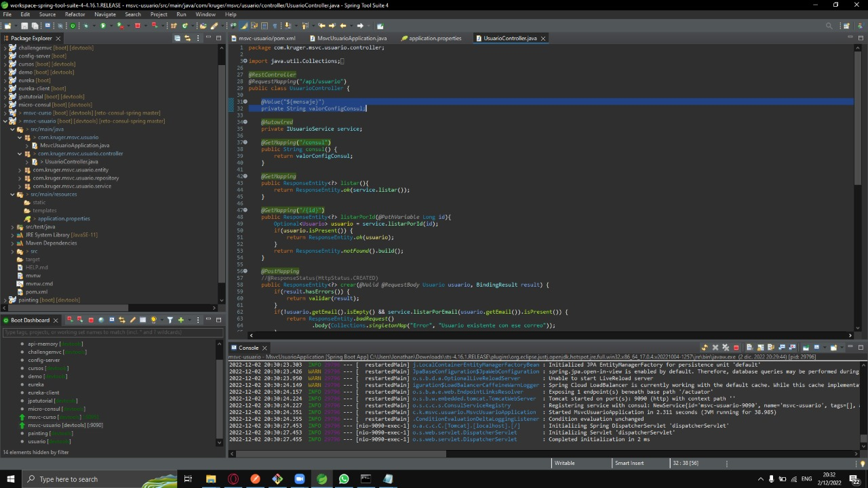This screenshot has height=488, width=868.
Task: Click the Boot Dashboard filter funnel icon
Action: pos(170,320)
